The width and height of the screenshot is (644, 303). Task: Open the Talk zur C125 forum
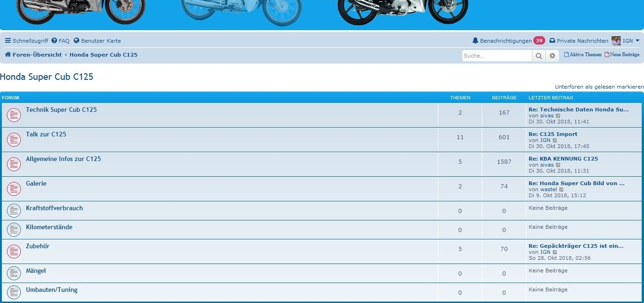point(46,134)
